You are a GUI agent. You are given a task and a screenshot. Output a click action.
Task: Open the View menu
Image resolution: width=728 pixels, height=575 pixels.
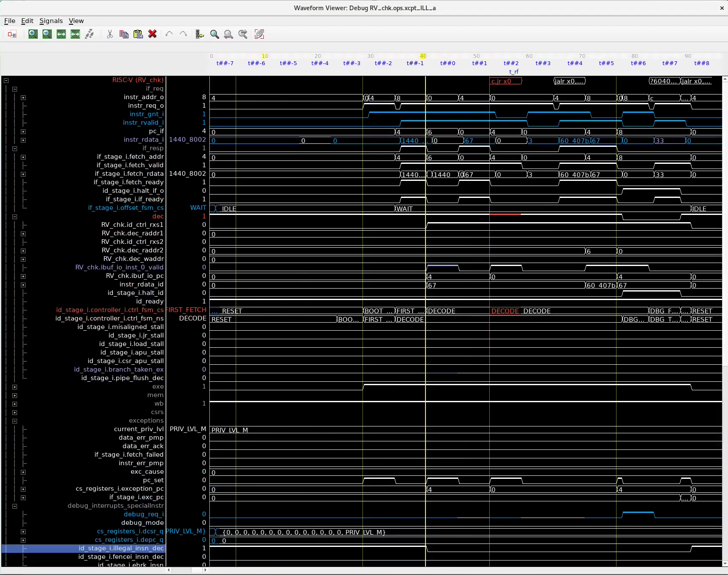76,21
